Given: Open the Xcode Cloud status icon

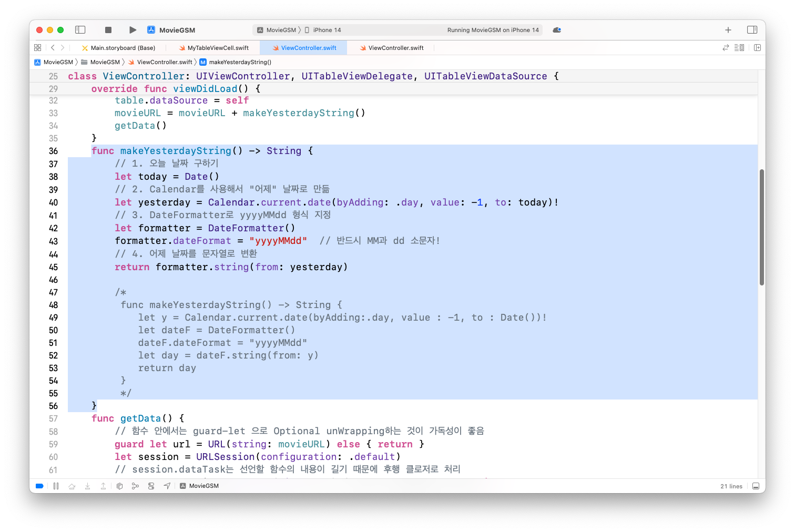Looking at the screenshot, I should click(x=557, y=30).
